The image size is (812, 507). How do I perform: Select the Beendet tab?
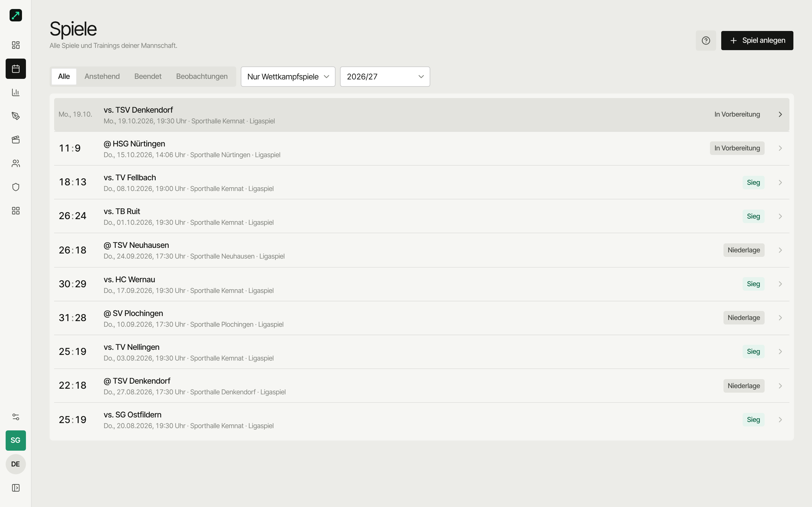[x=148, y=76]
